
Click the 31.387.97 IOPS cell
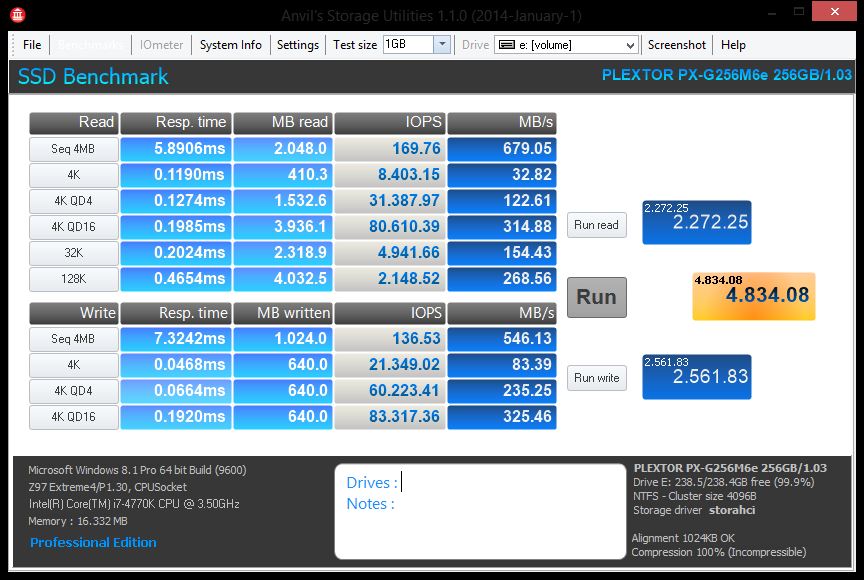pyautogui.click(x=390, y=200)
